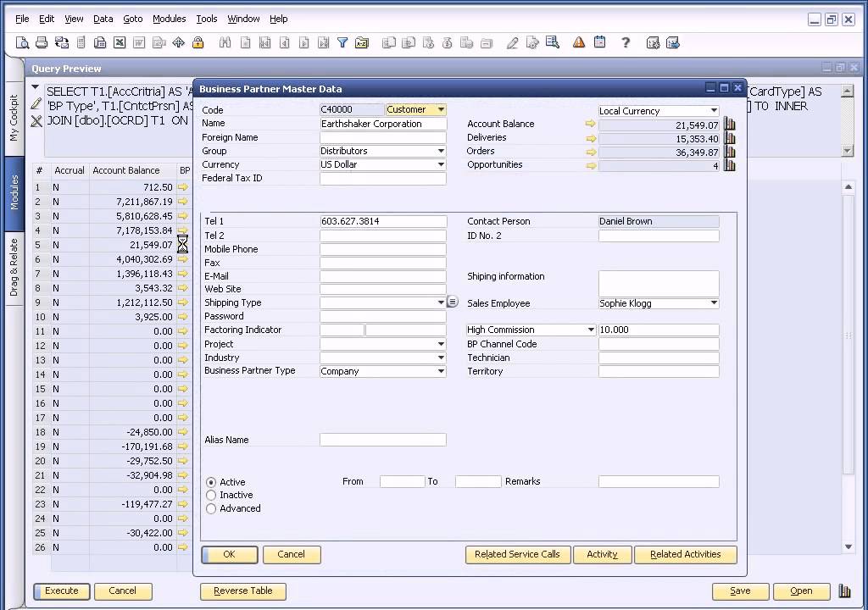The height and width of the screenshot is (610, 868).
Task: Open the Calendar toolbar icon
Action: click(599, 42)
